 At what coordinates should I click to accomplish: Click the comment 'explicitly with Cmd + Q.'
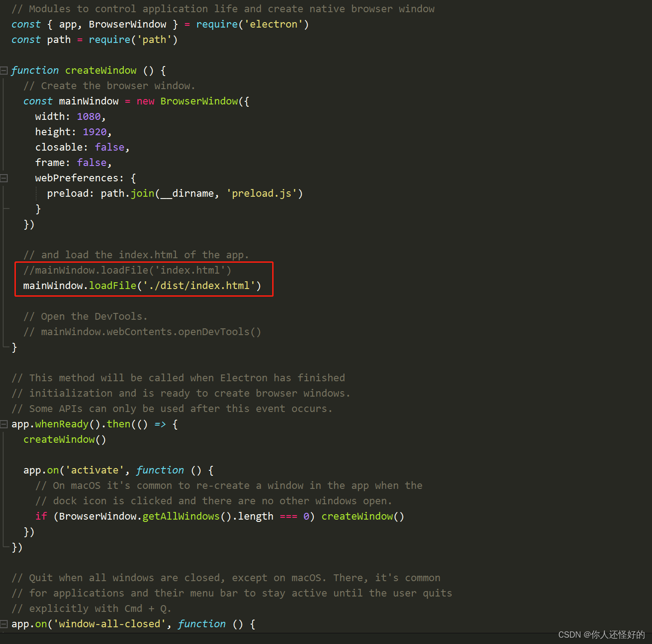click(x=91, y=609)
